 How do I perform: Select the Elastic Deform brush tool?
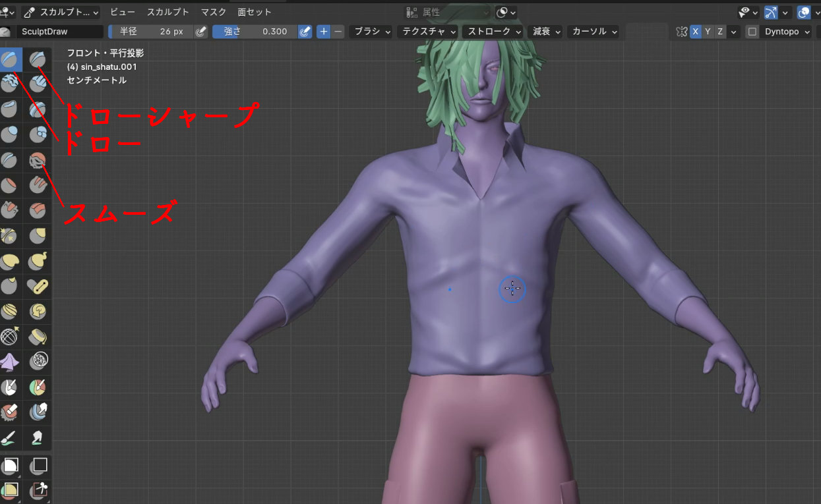[10, 261]
